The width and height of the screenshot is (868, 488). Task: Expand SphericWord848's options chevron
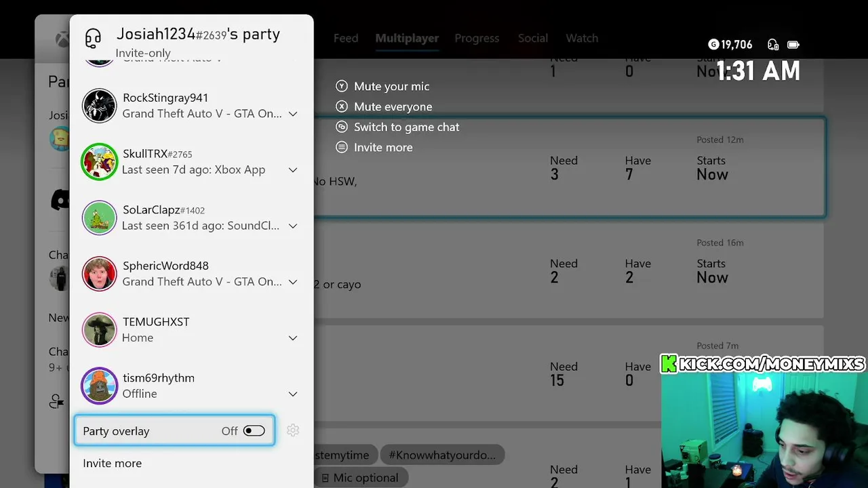tap(293, 282)
